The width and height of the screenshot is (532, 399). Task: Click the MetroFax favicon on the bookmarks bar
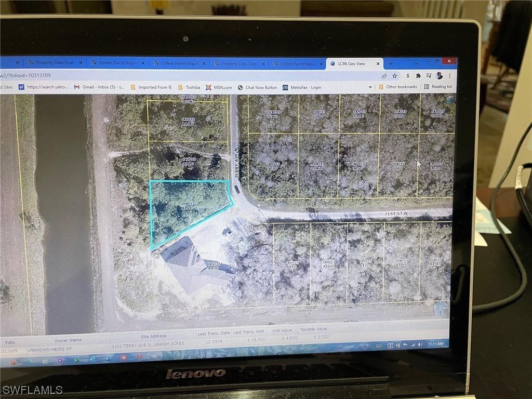pyautogui.click(x=286, y=87)
